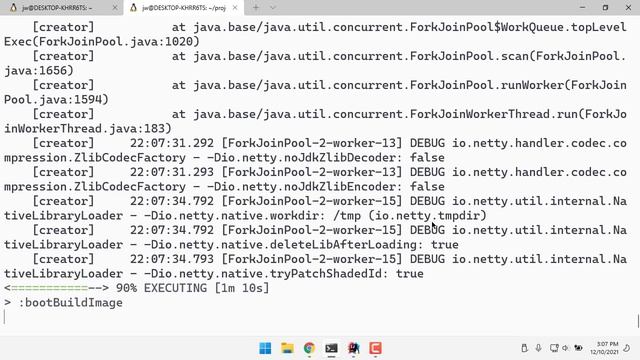Open a new terminal tab with plus button
The image size is (640, 360).
tap(256, 8)
